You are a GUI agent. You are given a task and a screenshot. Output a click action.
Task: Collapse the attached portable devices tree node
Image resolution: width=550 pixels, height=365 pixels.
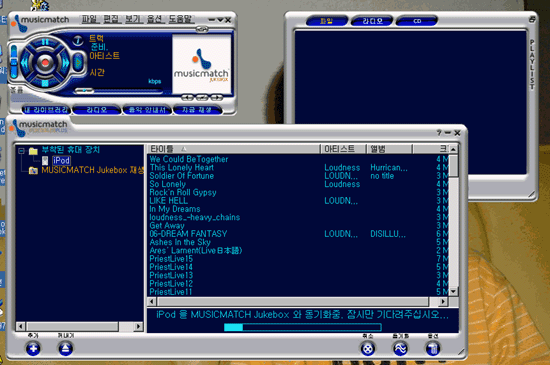pos(21,151)
